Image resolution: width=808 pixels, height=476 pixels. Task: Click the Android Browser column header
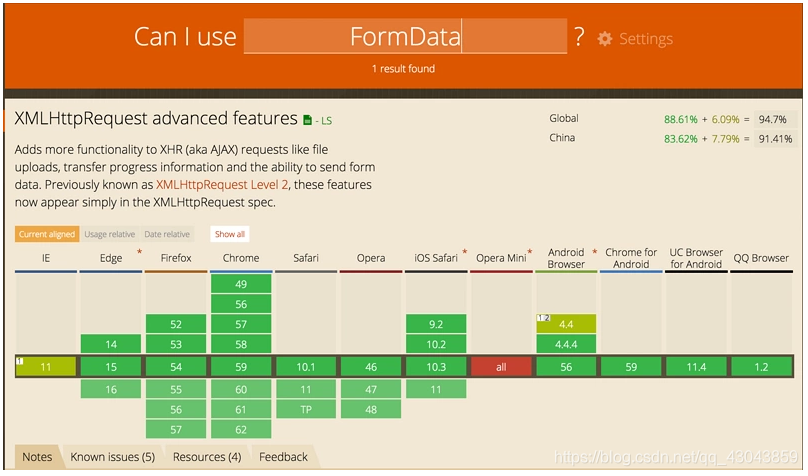click(x=566, y=258)
